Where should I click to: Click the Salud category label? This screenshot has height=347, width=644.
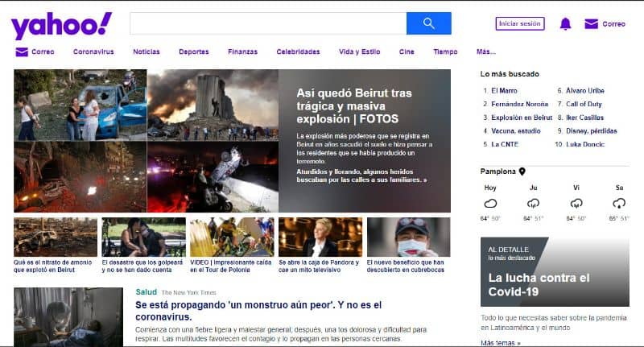[147, 292]
